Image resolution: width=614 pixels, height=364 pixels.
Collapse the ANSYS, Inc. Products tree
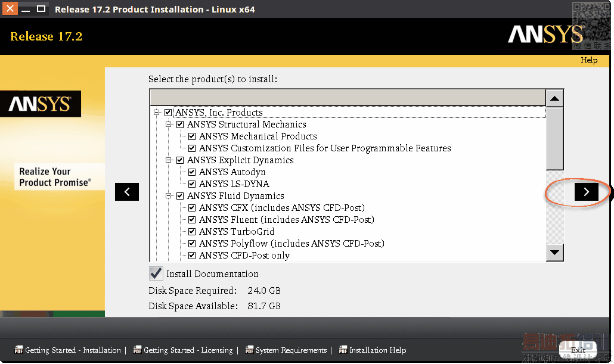click(157, 113)
